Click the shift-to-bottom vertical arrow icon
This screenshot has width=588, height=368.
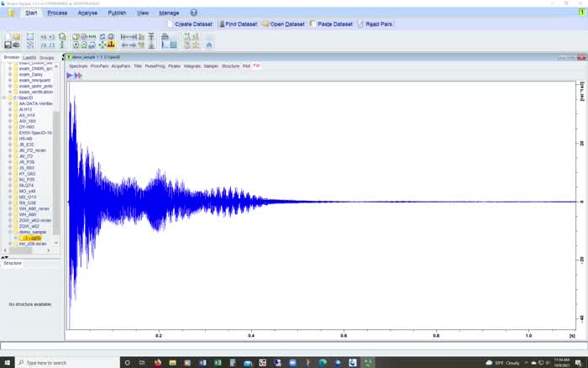point(151,45)
